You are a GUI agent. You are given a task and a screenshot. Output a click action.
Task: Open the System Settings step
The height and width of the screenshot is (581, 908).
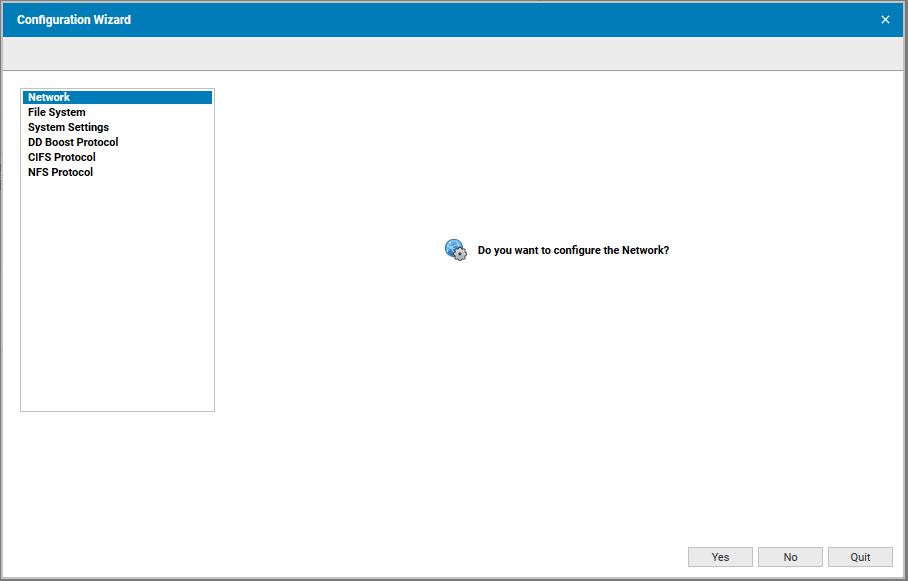[x=118, y=127]
